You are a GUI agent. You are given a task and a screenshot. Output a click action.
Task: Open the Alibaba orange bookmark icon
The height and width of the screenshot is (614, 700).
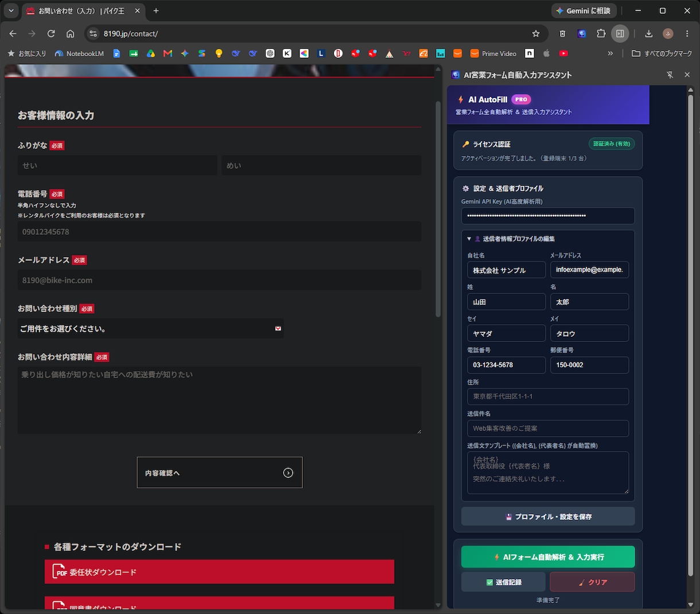(423, 53)
